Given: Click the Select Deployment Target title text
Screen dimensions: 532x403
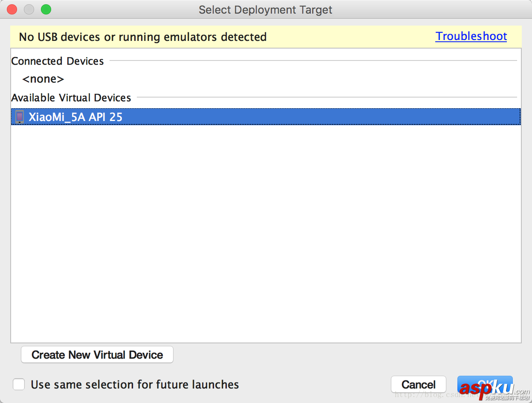Looking at the screenshot, I should click(x=266, y=10).
